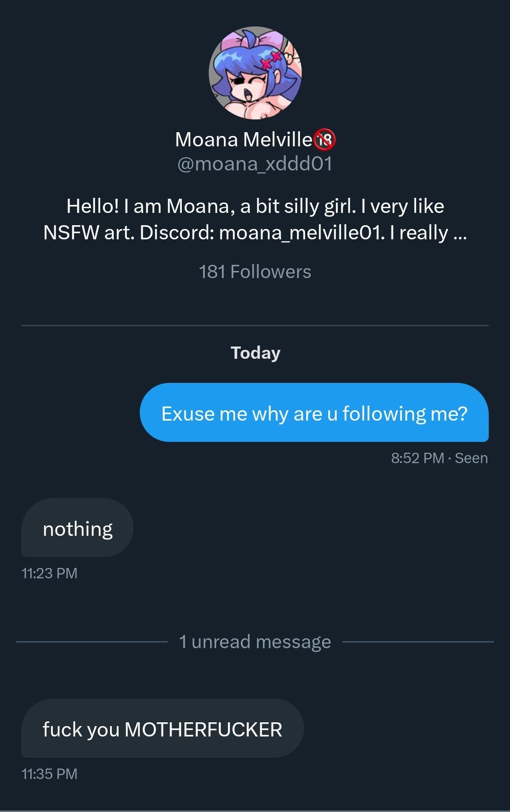The height and width of the screenshot is (812, 510).
Task: Expand the truncated bio via the ellipsis
Action: click(459, 233)
